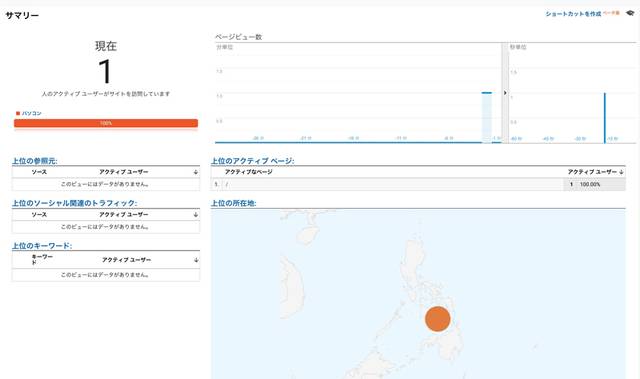Open 上位のソーシャル関連のトラフィック link
The height and width of the screenshot is (379, 640).
click(75, 203)
